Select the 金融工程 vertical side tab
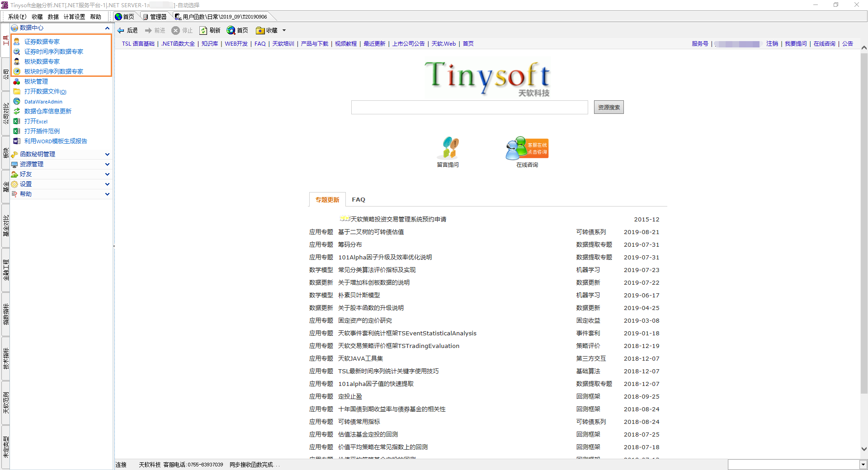 5,270
